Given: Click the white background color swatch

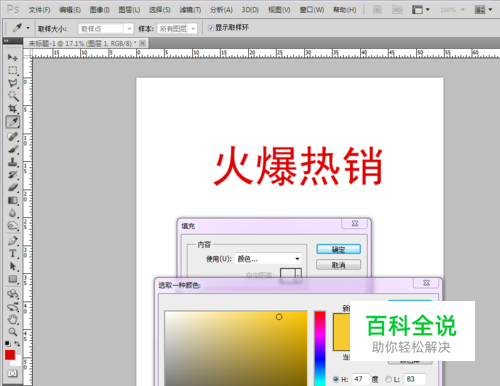Looking at the screenshot, I should click(x=17, y=362).
